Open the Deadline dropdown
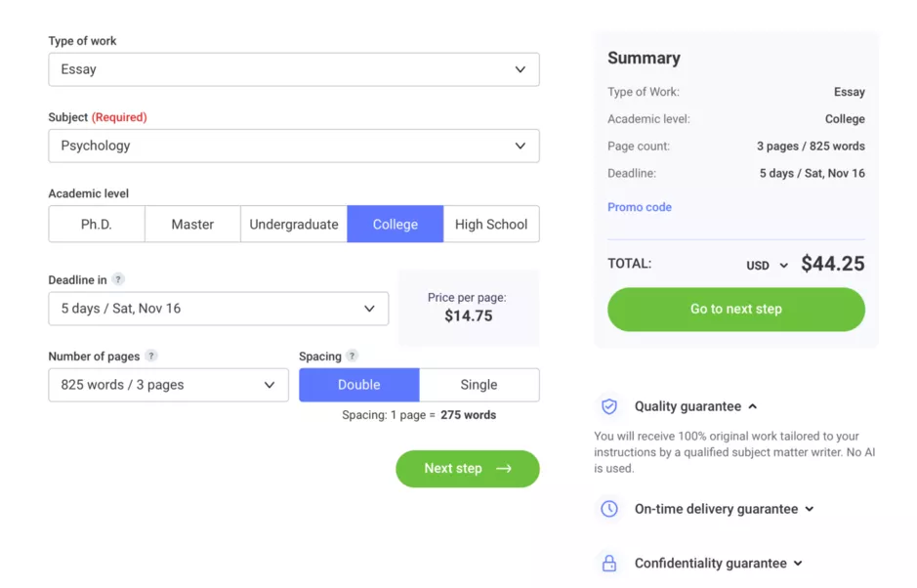The image size is (917, 588). click(218, 309)
